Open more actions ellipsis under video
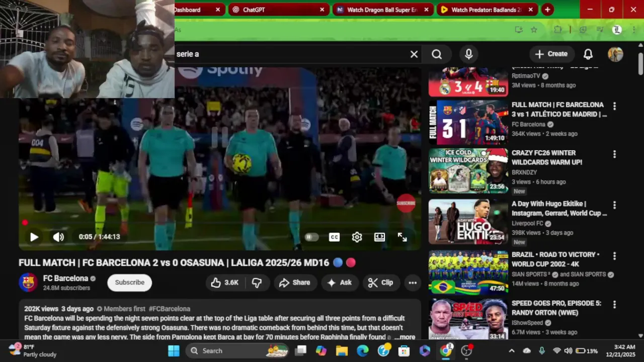 (413, 283)
